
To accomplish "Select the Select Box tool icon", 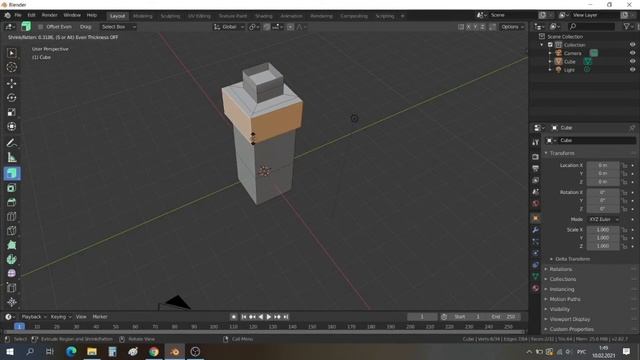I will click(11, 53).
